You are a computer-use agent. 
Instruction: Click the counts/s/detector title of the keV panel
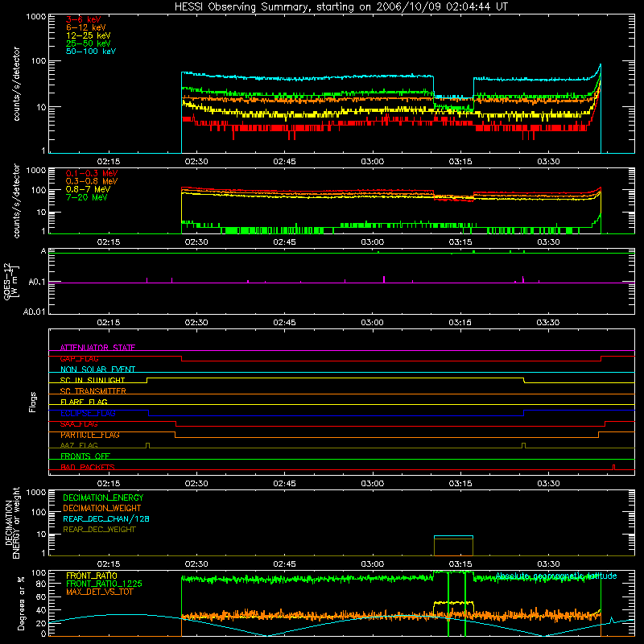click(16, 84)
